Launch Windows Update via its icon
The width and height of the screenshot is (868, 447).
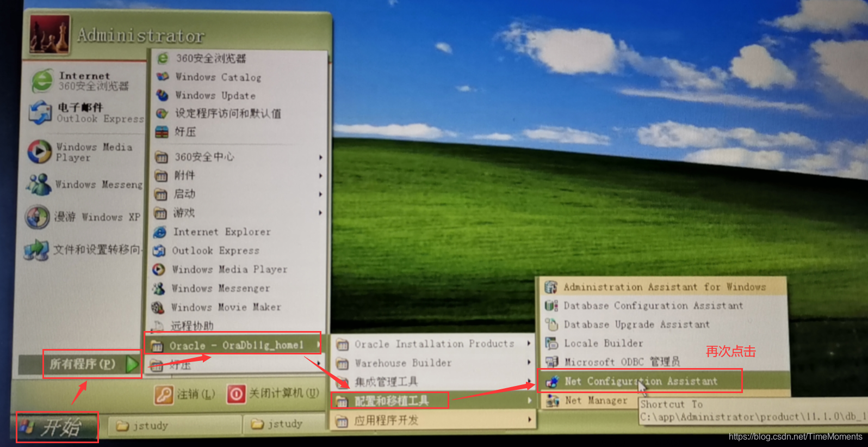162,95
